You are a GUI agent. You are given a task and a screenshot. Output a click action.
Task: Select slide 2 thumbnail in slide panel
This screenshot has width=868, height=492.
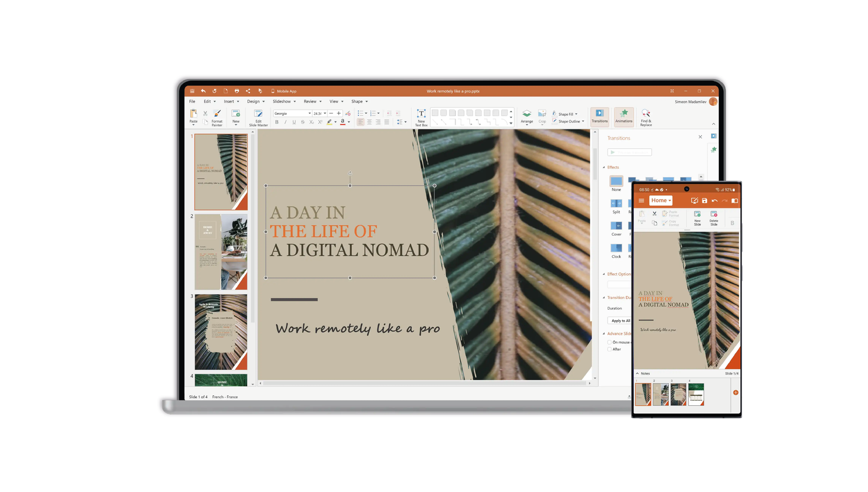point(220,252)
